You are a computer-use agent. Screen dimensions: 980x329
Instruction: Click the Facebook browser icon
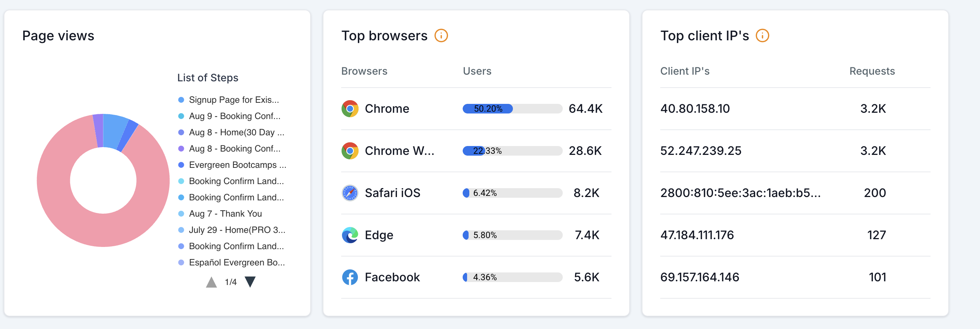point(350,277)
